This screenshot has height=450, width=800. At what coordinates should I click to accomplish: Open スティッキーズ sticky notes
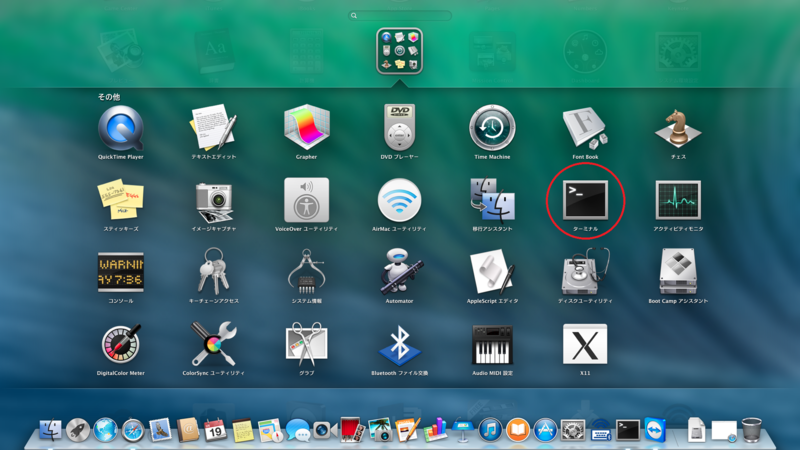120,200
